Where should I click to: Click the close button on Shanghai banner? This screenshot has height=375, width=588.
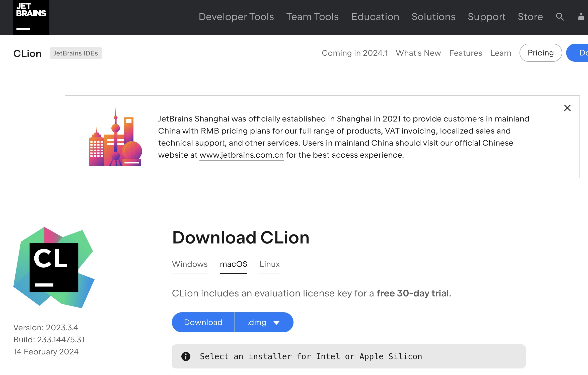[x=567, y=108]
